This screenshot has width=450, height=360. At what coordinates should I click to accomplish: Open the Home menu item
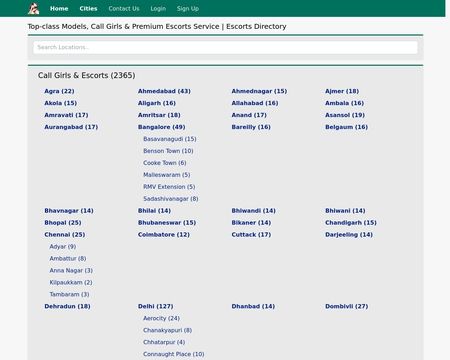click(59, 9)
